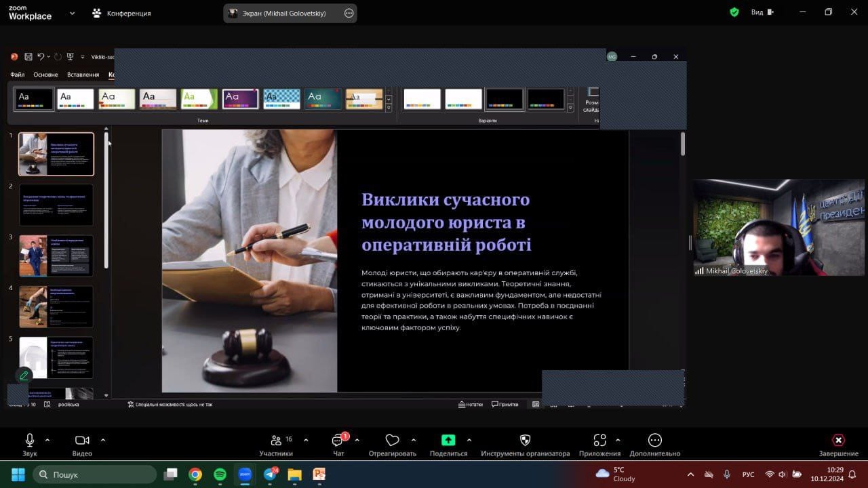Open Host Tools shield icon

(x=525, y=441)
